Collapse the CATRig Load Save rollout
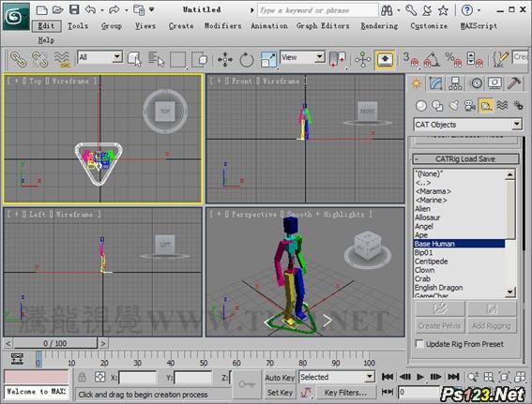Viewport: 532px width, 404px height. [465, 159]
